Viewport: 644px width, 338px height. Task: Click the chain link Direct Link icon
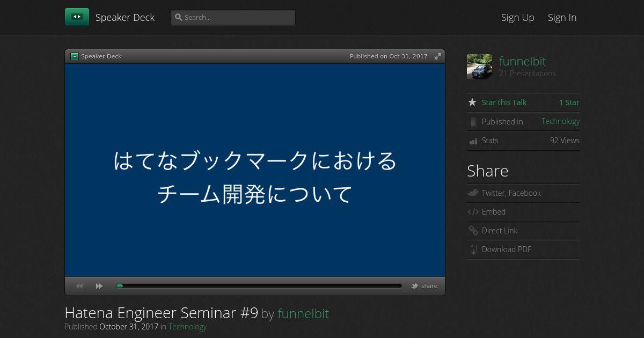click(x=473, y=231)
